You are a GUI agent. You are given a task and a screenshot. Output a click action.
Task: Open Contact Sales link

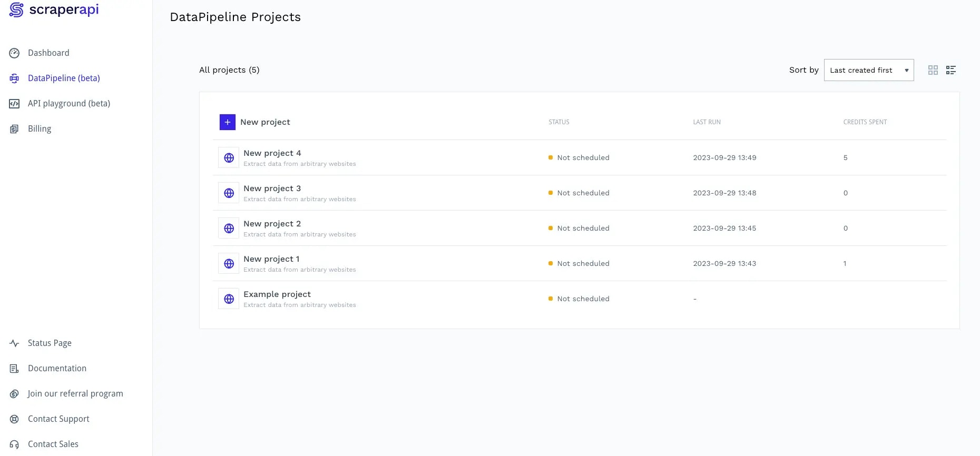(53, 444)
